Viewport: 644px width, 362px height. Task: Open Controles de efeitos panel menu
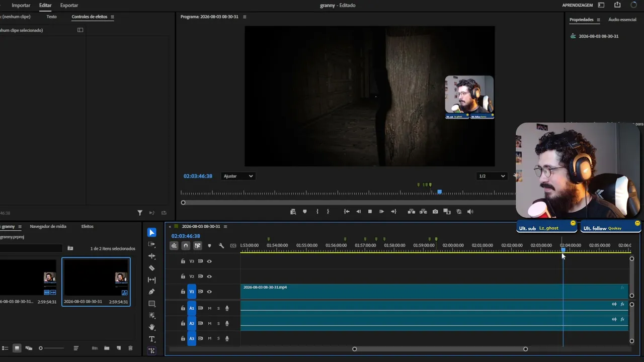pos(112,17)
